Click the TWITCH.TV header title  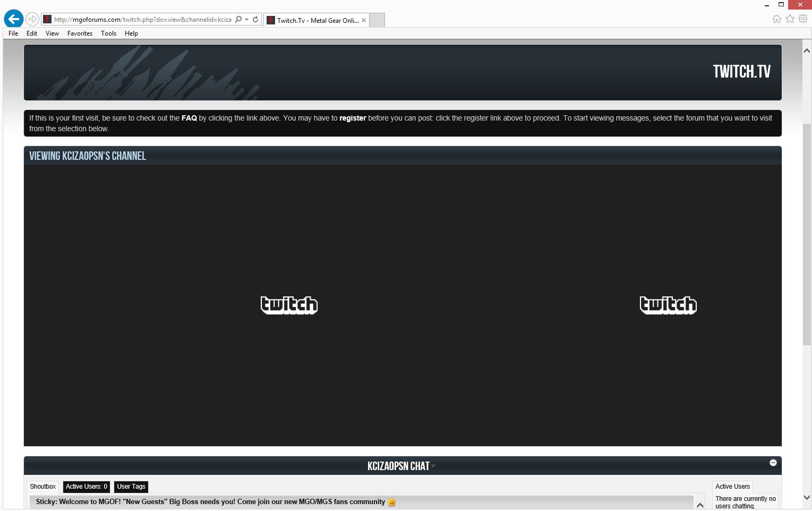coord(741,72)
